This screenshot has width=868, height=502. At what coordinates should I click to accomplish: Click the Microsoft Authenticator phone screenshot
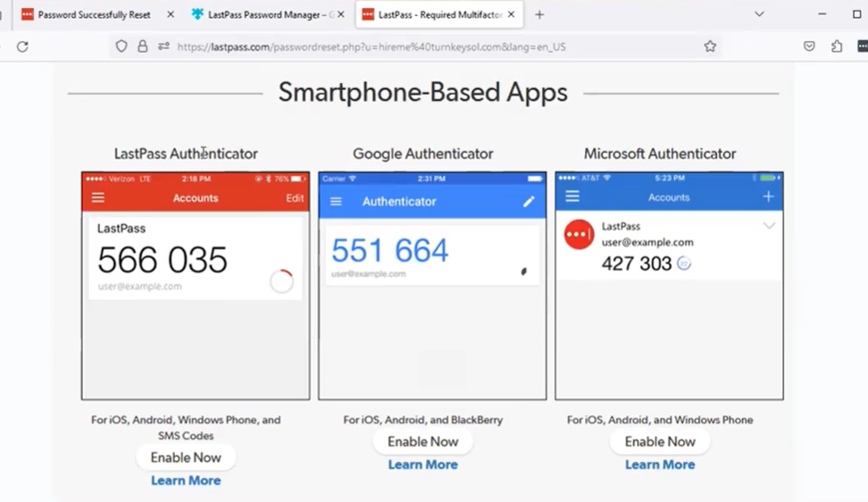coord(669,286)
